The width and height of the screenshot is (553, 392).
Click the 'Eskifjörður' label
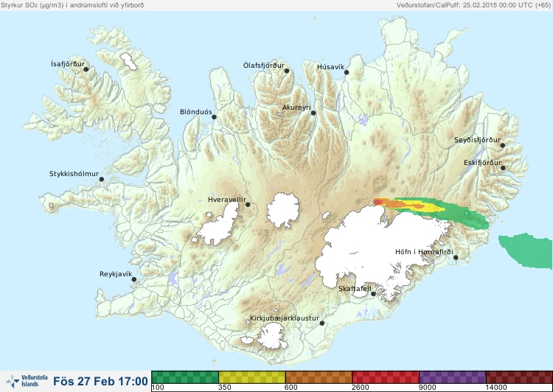482,163
